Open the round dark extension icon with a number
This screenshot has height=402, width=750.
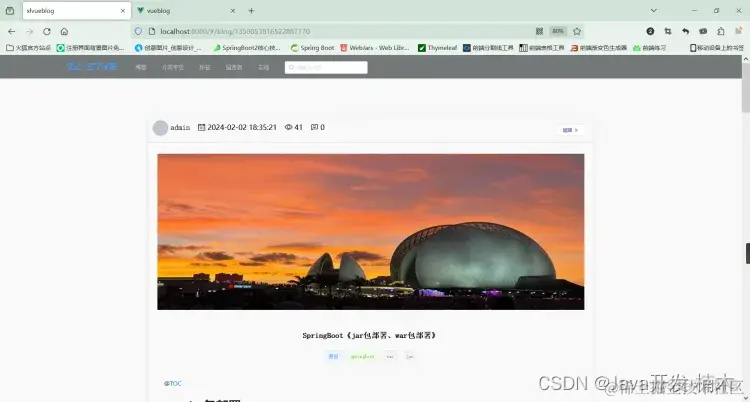(x=650, y=31)
